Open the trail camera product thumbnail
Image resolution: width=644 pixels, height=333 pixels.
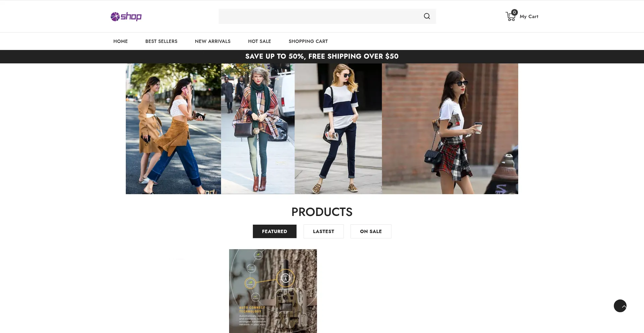tap(273, 291)
